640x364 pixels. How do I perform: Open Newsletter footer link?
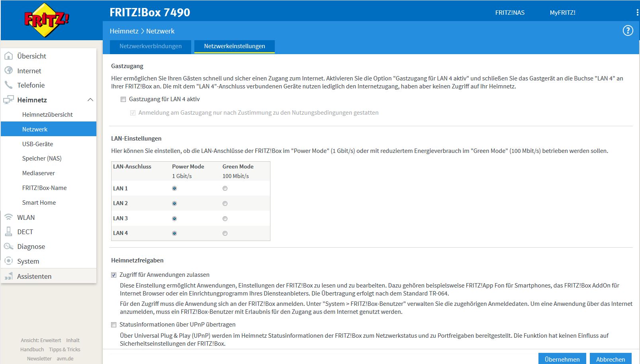tap(39, 358)
